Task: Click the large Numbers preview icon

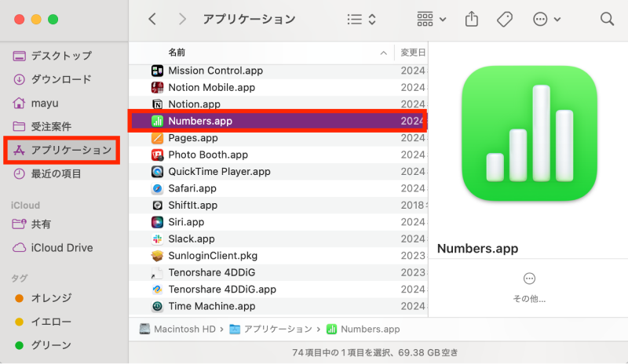Action: 529,133
